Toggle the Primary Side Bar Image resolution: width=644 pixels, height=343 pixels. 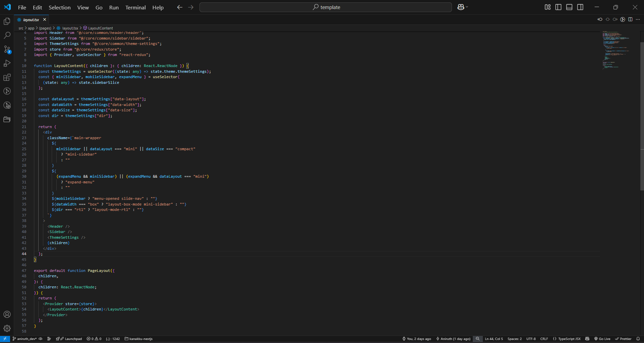click(558, 7)
